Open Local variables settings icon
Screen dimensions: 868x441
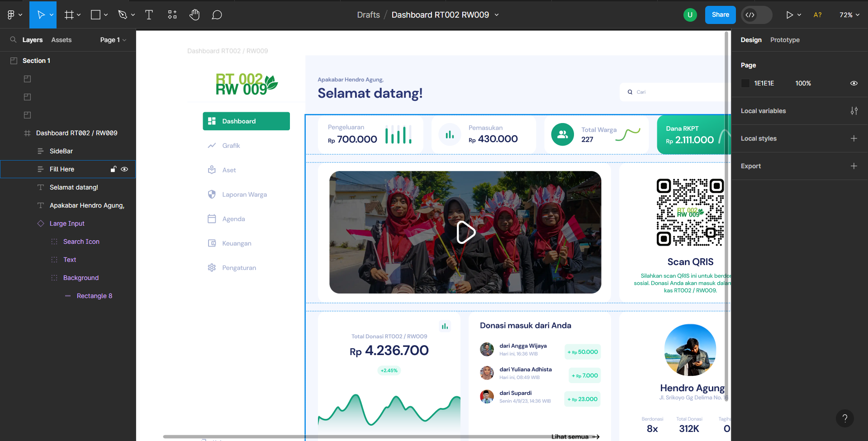(854, 111)
